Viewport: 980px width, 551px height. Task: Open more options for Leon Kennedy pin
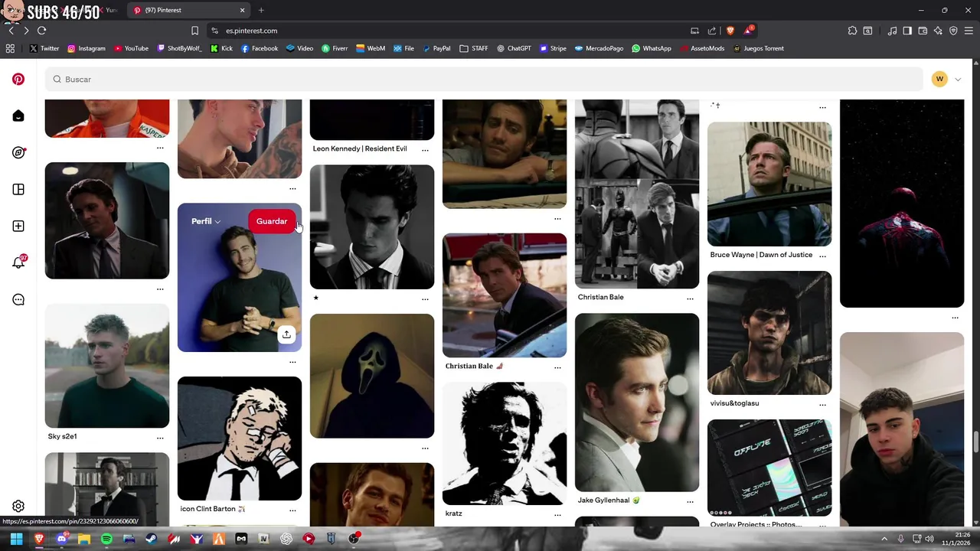point(425,150)
